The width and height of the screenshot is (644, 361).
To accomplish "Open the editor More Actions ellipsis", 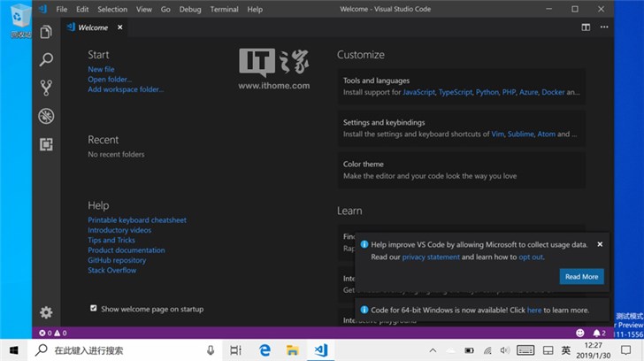I will (x=604, y=27).
